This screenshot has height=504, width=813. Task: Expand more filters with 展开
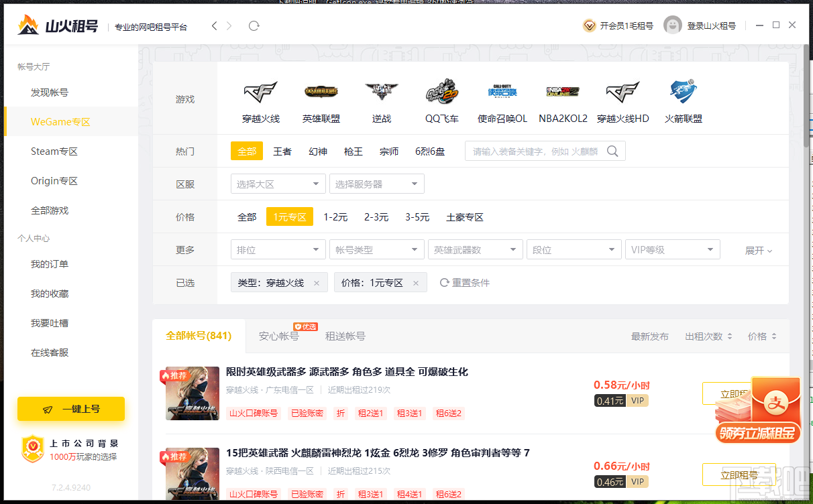(x=759, y=251)
